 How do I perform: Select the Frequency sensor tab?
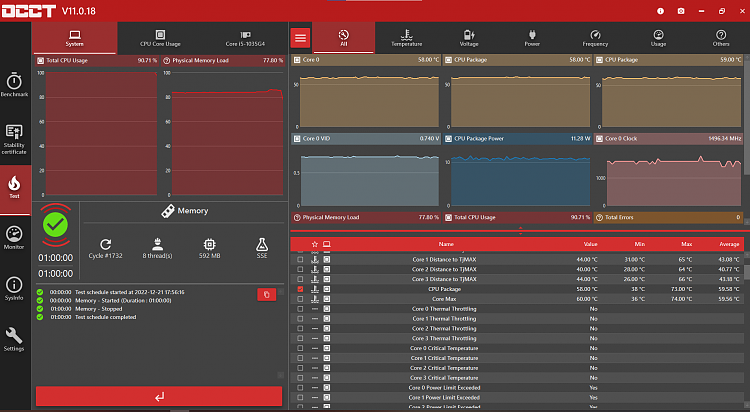click(595, 38)
